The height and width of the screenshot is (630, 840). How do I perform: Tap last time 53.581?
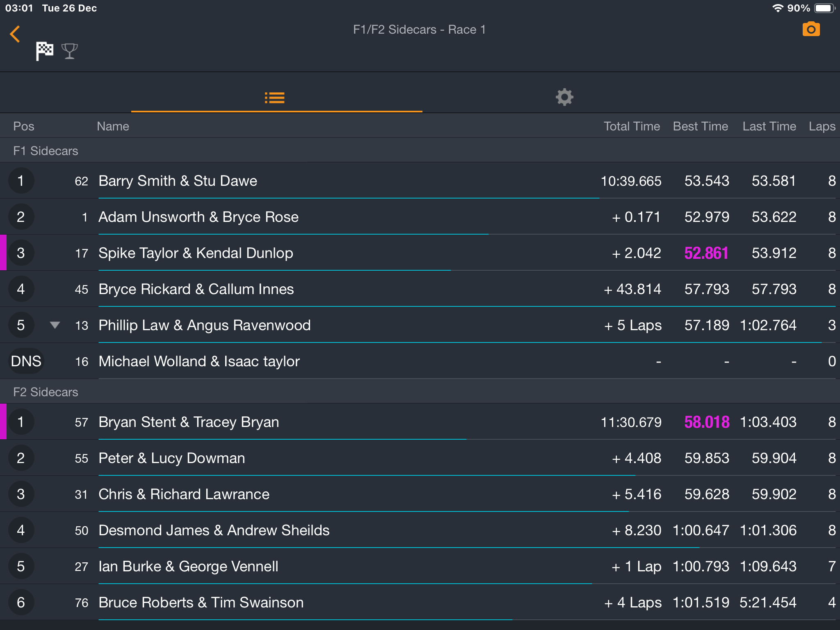coord(774,181)
